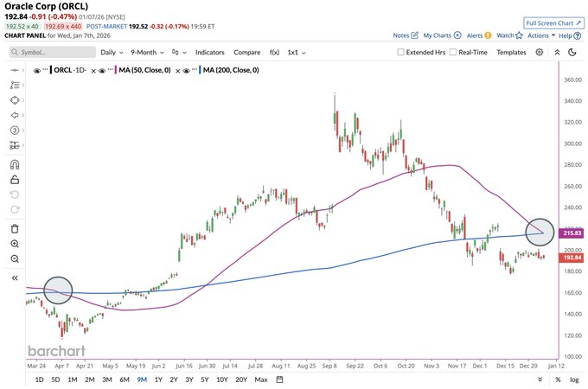
Task: Expand the line tool submenu arrow
Action: click(x=23, y=70)
